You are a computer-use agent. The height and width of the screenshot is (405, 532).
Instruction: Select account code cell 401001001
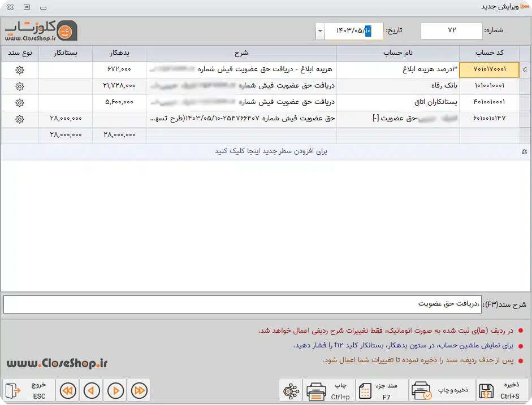(489, 102)
